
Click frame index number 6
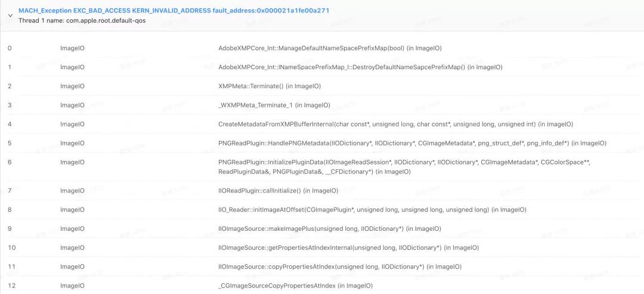click(10, 162)
